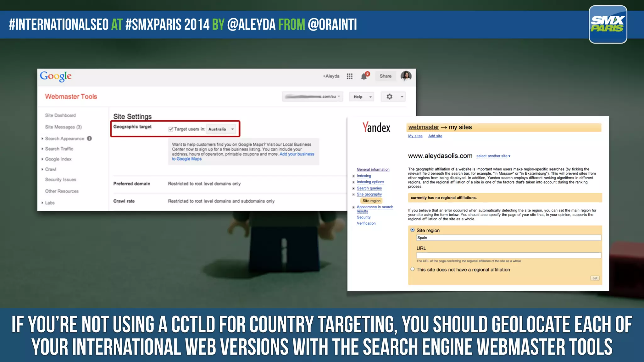This screenshot has height=362, width=644.
Task: Click 'Add your business to Google Maps' link
Action: pyautogui.click(x=243, y=156)
